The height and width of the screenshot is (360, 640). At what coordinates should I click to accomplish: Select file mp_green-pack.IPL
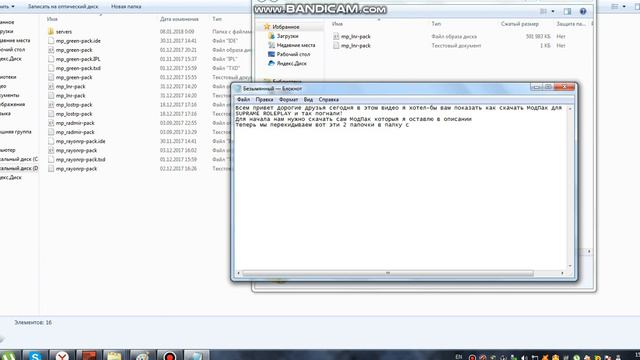pyautogui.click(x=78, y=59)
